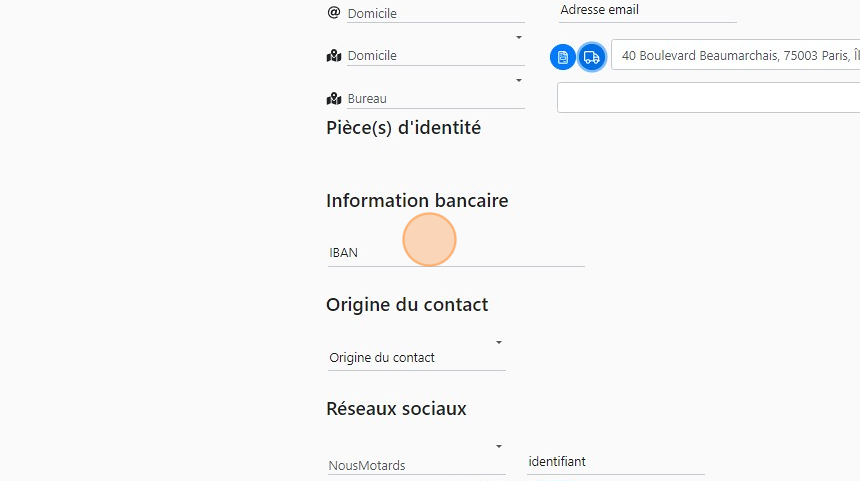Click the Pièce(s) d'identité section heading
Image resolution: width=860 pixels, height=481 pixels.
point(403,128)
